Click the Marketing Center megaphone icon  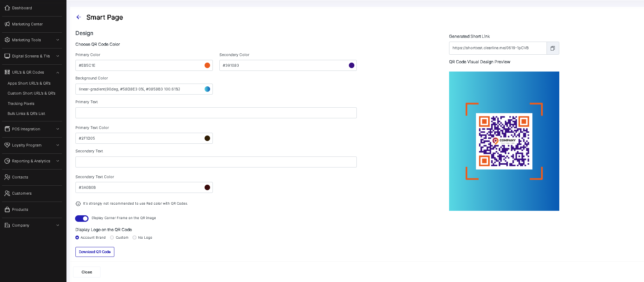(x=7, y=24)
